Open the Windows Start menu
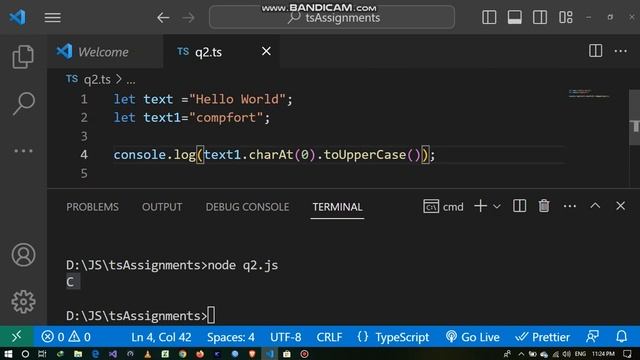The image size is (640, 360). [x=8, y=354]
